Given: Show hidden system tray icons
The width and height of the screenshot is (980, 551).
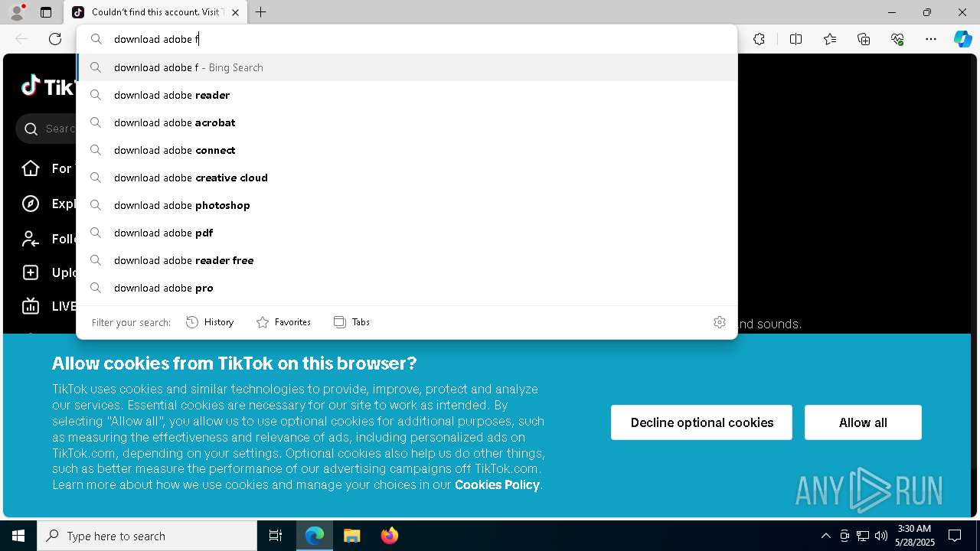Looking at the screenshot, I should coord(825,536).
